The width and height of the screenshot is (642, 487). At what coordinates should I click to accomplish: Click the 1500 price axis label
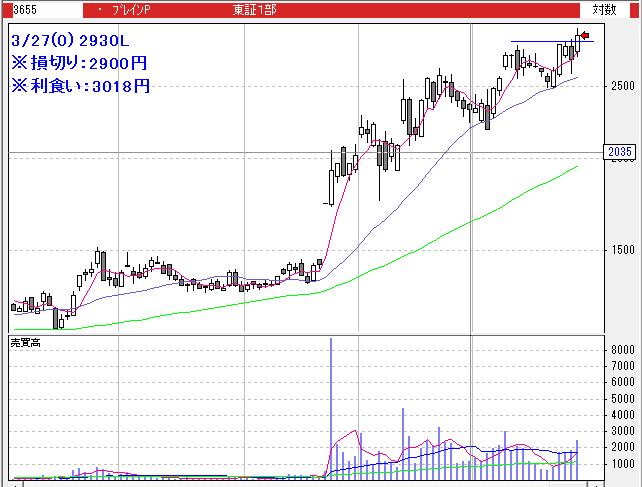(621, 250)
